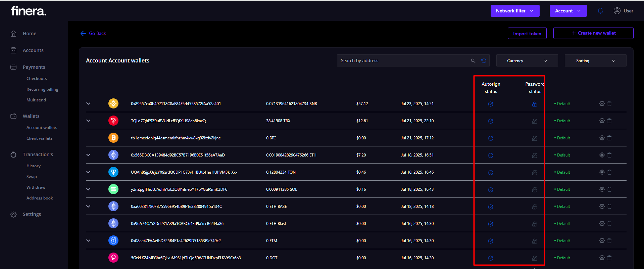Toggle autosign status for the TON wallet
The width and height of the screenshot is (644, 269).
490,173
